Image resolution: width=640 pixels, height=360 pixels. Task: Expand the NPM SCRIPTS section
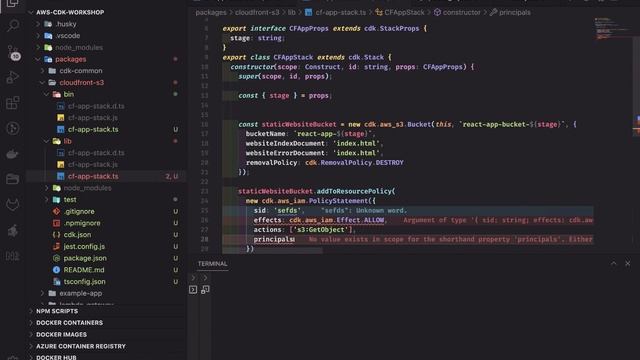(x=57, y=311)
